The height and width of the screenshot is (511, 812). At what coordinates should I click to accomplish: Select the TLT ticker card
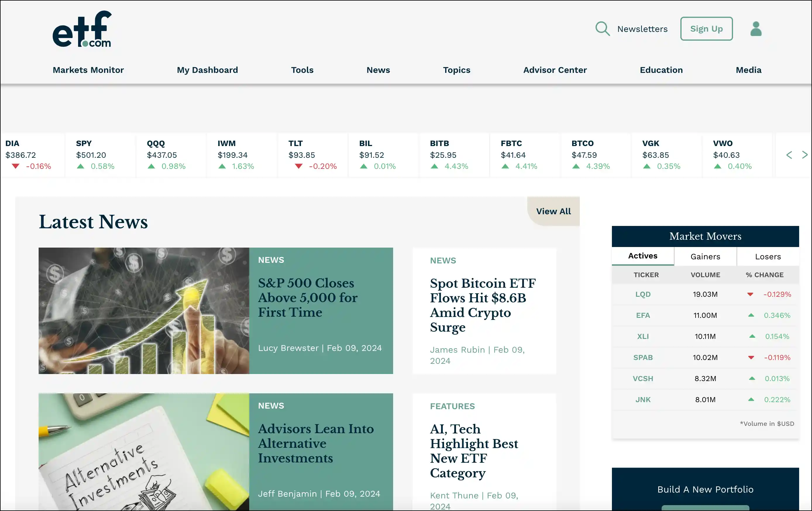coord(313,155)
